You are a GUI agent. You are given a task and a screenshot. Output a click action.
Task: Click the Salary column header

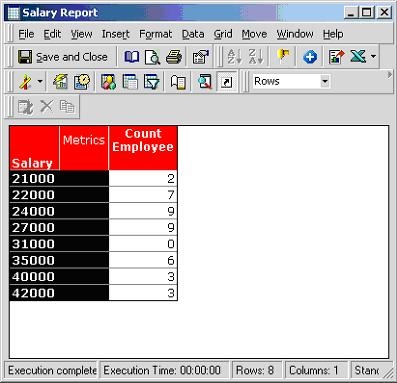click(x=34, y=148)
